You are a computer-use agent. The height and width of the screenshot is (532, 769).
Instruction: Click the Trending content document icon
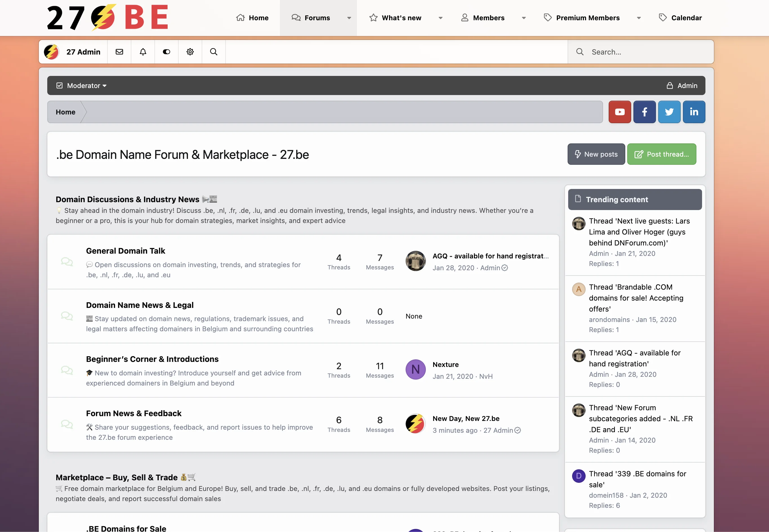(x=578, y=199)
